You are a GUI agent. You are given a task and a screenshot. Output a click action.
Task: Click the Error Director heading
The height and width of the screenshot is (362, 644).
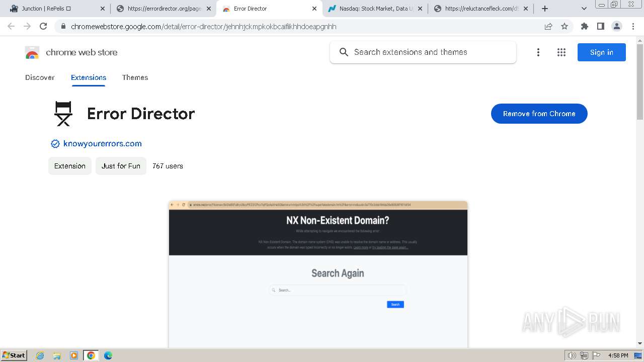click(141, 114)
